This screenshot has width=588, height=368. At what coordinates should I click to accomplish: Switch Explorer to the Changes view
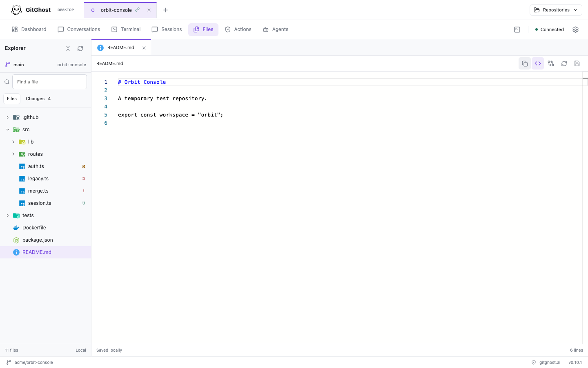click(x=38, y=99)
